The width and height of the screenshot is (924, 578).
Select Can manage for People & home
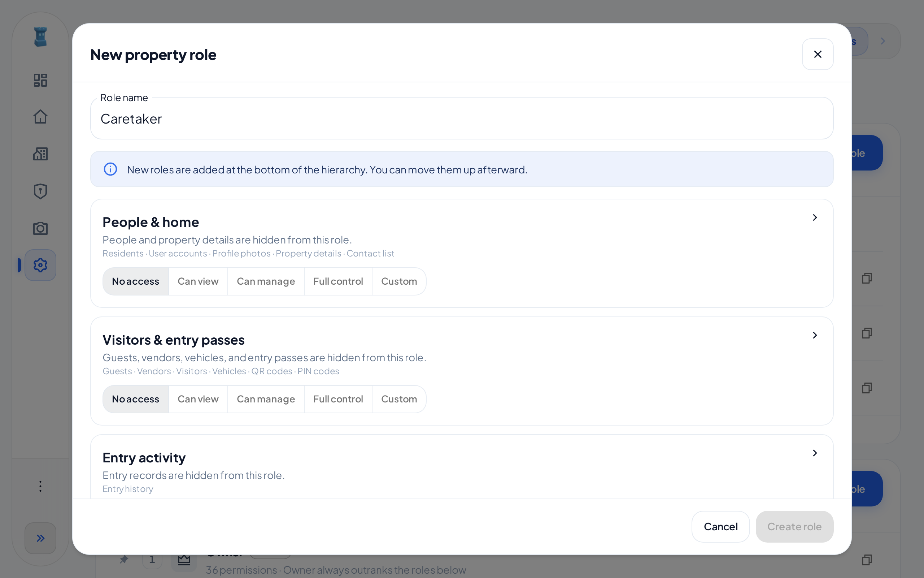pos(266,281)
